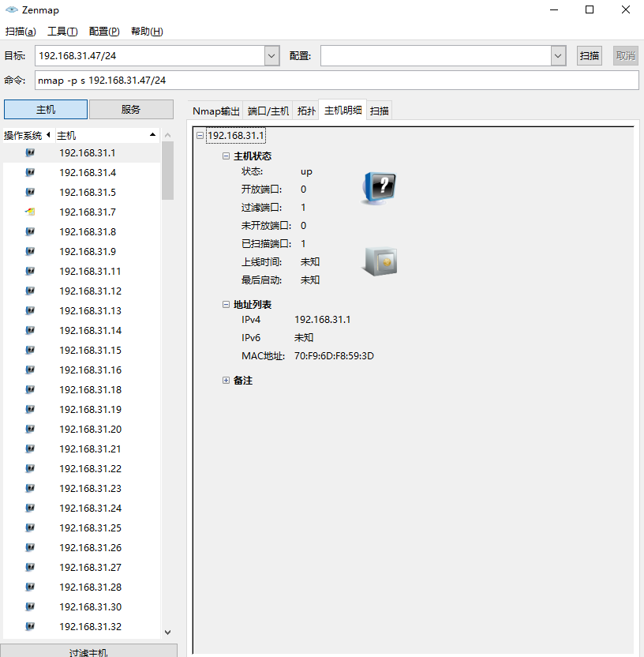Click OS icon beside host 192.168.31.4

click(x=30, y=172)
